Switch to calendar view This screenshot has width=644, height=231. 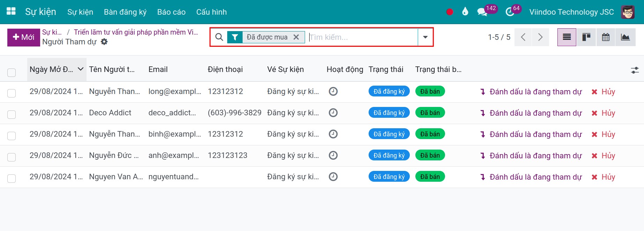[x=606, y=37]
